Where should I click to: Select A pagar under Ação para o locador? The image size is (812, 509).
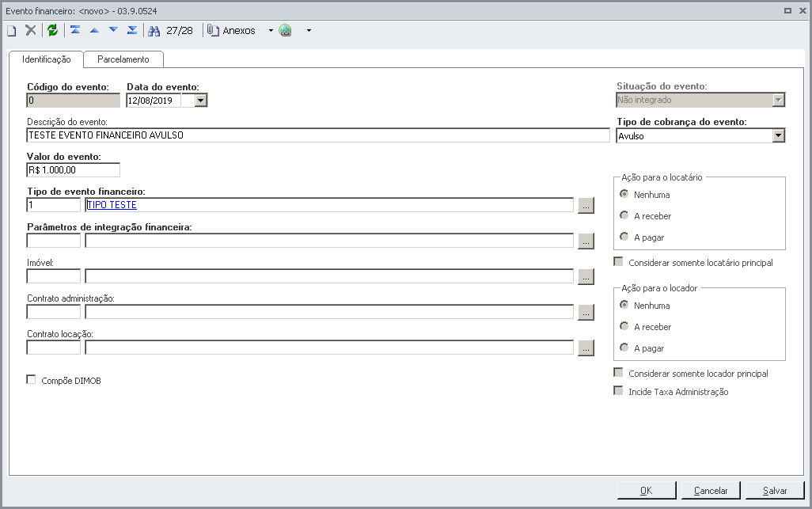coord(624,348)
